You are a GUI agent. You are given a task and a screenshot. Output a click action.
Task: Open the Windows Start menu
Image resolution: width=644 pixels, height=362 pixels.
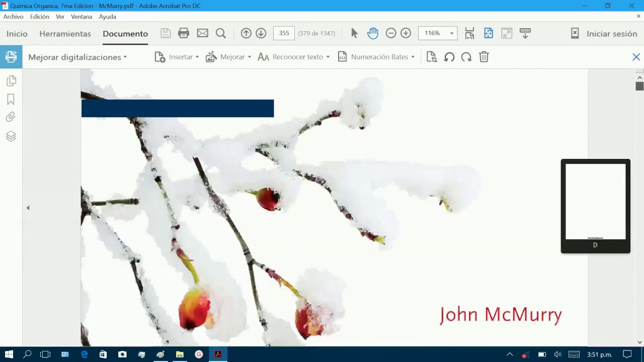click(9, 354)
